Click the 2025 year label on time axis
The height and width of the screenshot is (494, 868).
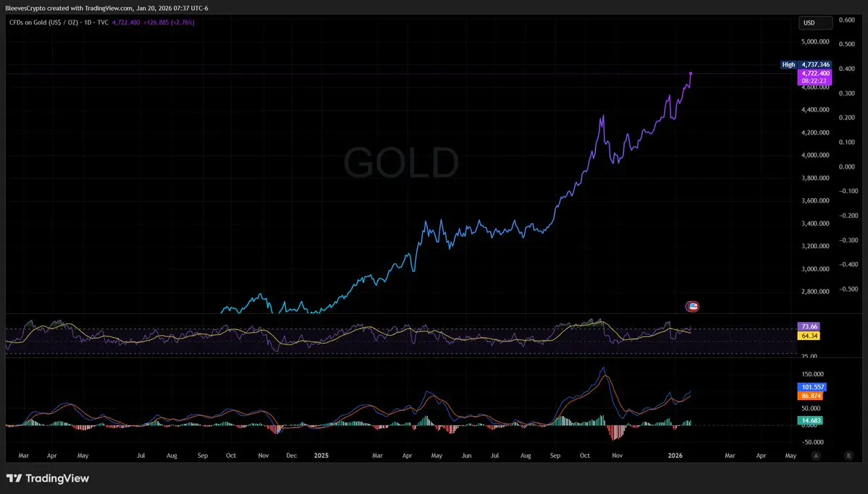point(321,456)
